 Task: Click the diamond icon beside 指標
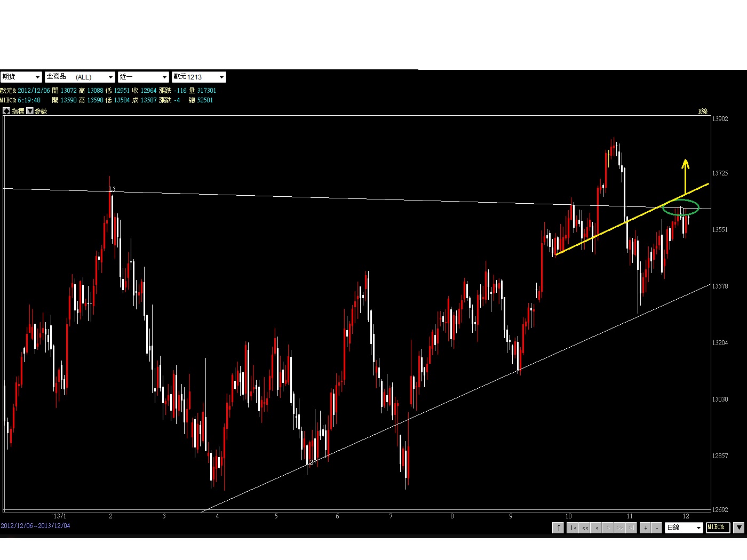click(6, 111)
